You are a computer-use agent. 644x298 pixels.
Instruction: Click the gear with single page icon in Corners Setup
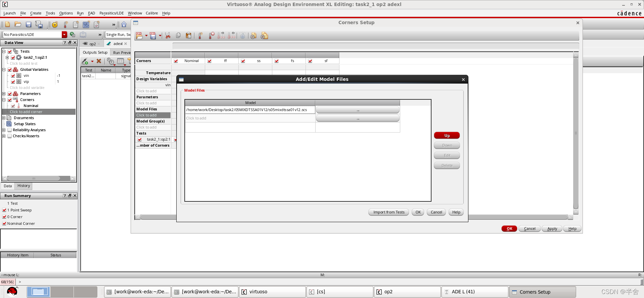click(254, 36)
